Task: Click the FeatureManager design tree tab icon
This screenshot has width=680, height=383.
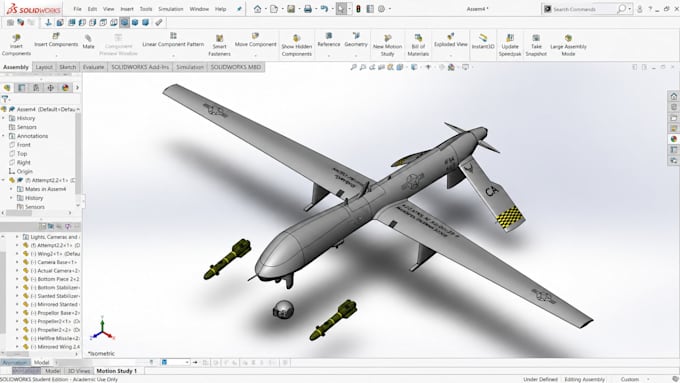Action: tap(7, 88)
